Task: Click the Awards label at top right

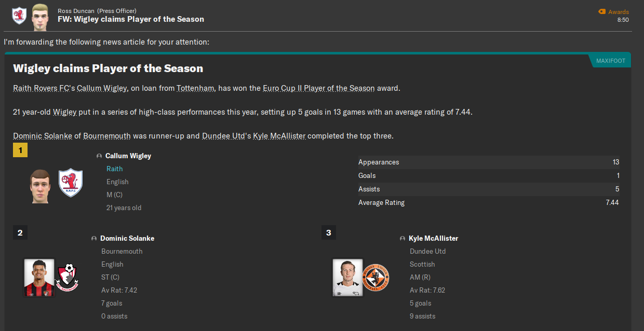Action: (x=619, y=12)
